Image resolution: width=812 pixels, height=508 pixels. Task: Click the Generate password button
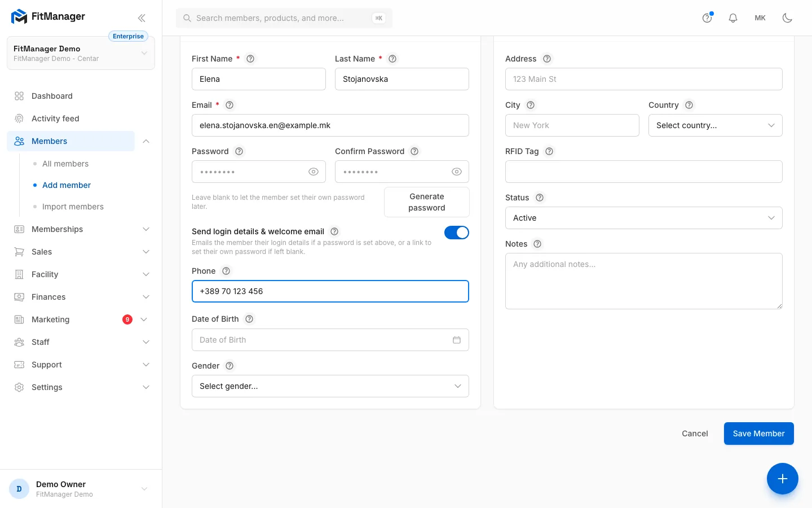coord(427,202)
